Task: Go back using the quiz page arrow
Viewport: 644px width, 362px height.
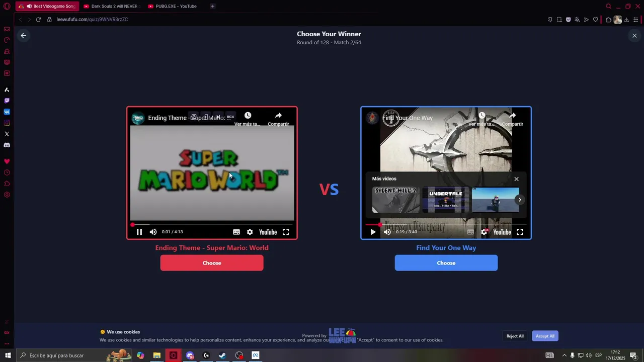Action: 23,36
